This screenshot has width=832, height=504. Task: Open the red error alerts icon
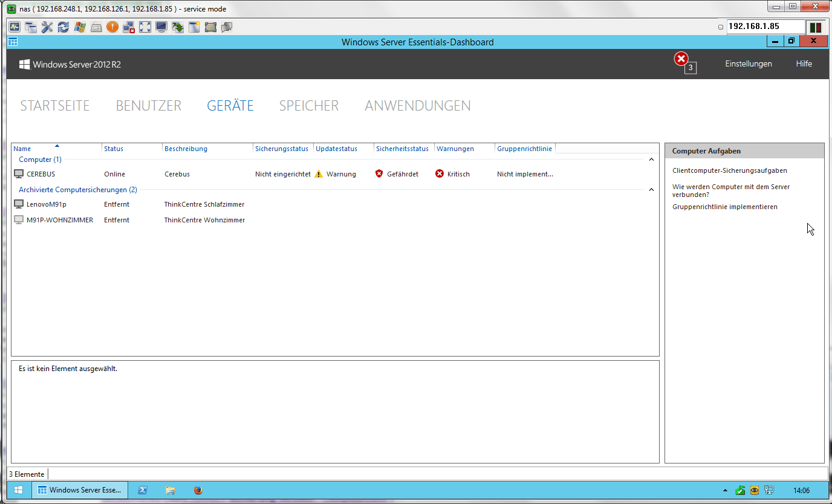[x=682, y=59]
